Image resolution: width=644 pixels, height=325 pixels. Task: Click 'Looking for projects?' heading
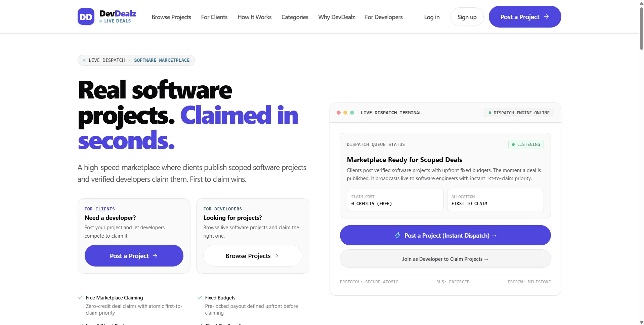(232, 218)
